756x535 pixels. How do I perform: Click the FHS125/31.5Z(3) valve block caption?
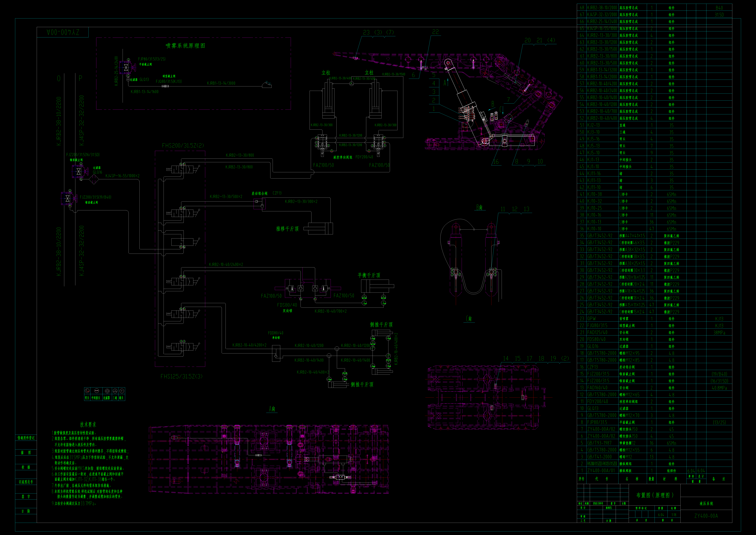point(181,376)
